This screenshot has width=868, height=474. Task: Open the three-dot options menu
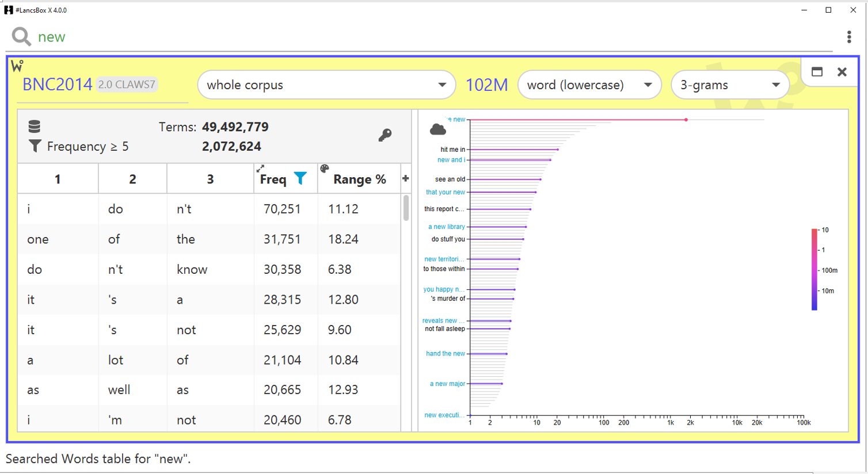click(849, 37)
